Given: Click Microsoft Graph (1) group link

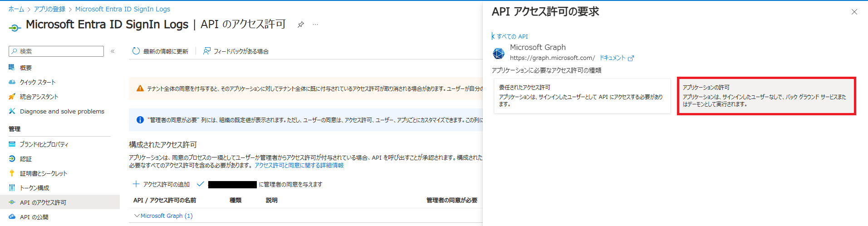Looking at the screenshot, I should tap(167, 216).
